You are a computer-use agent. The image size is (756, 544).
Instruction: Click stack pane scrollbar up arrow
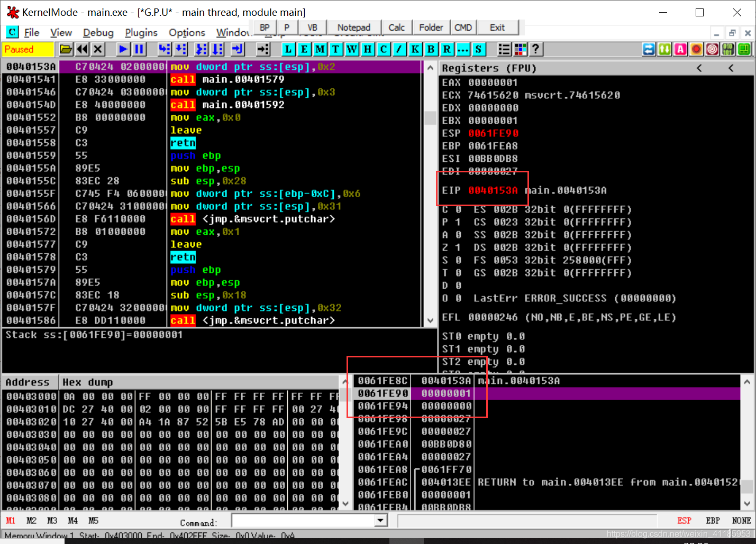(747, 381)
